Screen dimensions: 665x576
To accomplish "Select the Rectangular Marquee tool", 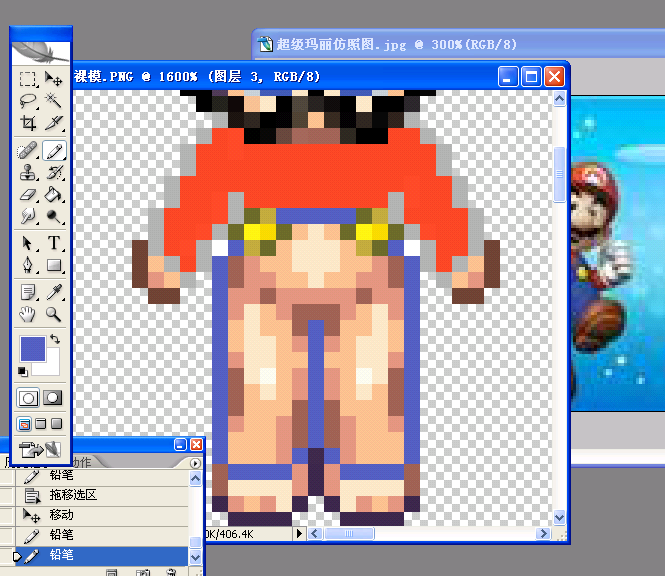I will pyautogui.click(x=28, y=79).
